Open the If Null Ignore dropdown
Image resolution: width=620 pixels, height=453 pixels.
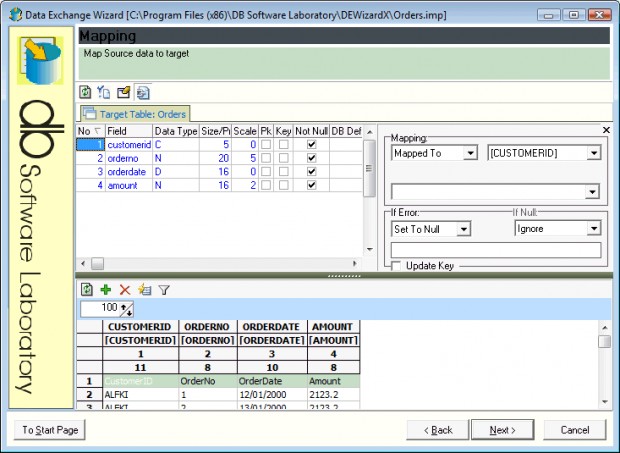click(594, 228)
